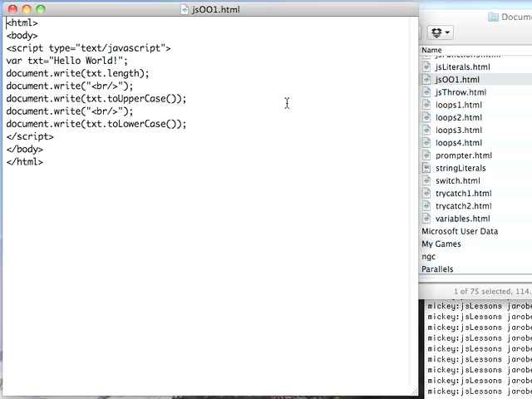
Task: Click the document.write(txt.length) line
Action: point(77,73)
